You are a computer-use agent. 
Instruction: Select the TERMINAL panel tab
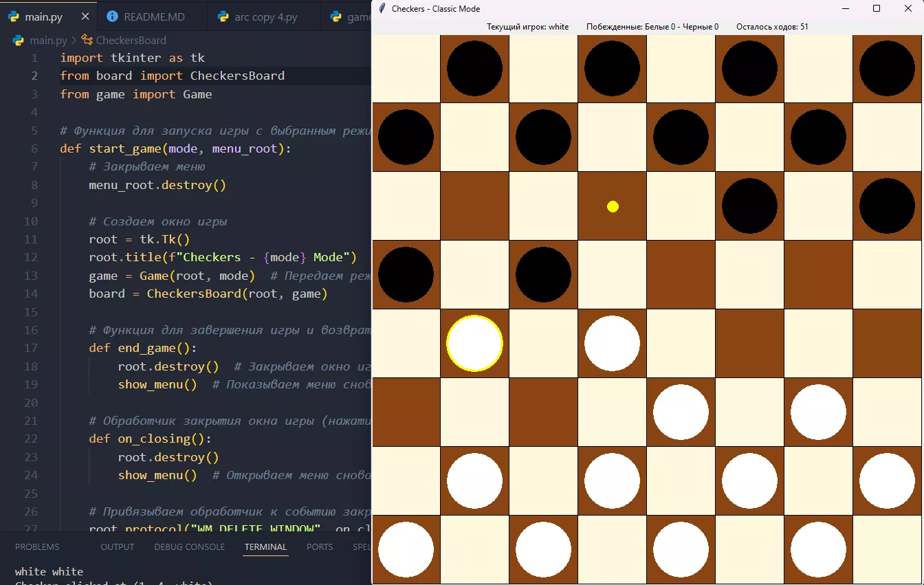265,547
